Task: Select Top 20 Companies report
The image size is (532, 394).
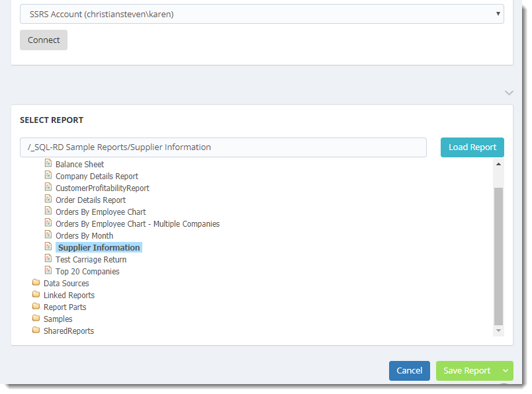Action: 87,272
